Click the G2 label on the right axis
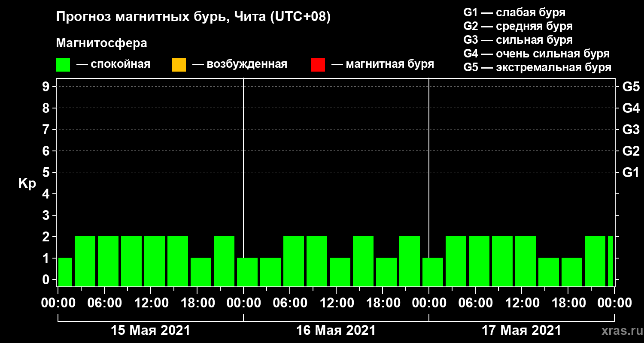The width and height of the screenshot is (644, 343). 631,151
